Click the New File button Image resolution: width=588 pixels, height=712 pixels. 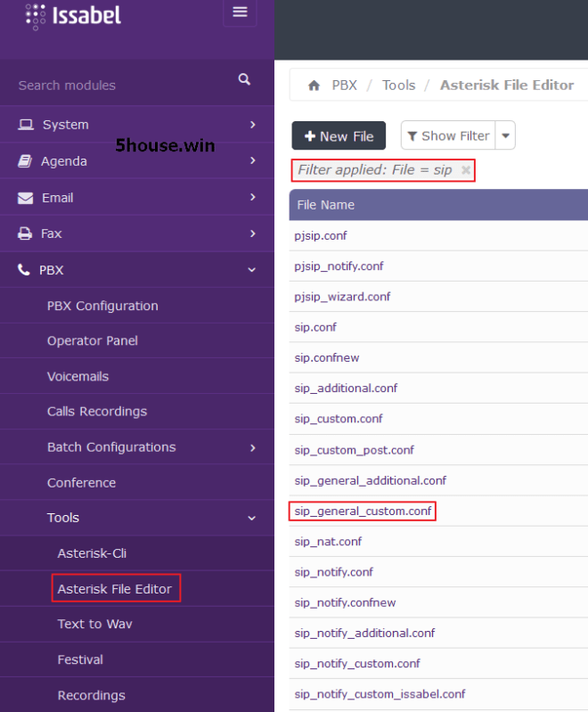(339, 135)
